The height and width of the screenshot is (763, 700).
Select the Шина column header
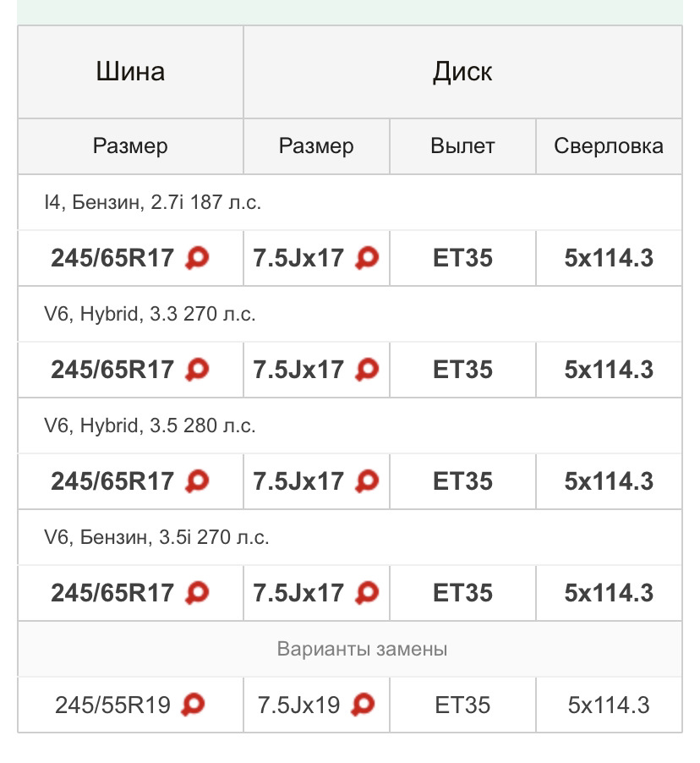tap(130, 72)
